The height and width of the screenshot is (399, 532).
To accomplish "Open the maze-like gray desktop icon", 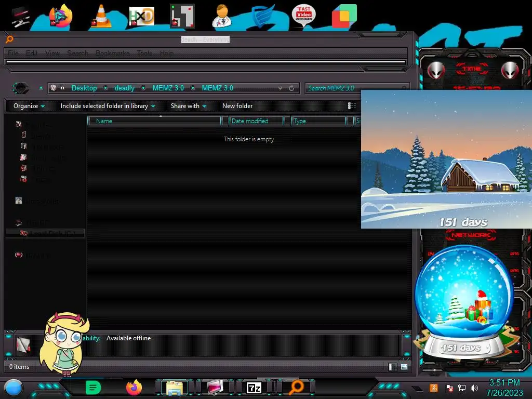I will 182,16.
